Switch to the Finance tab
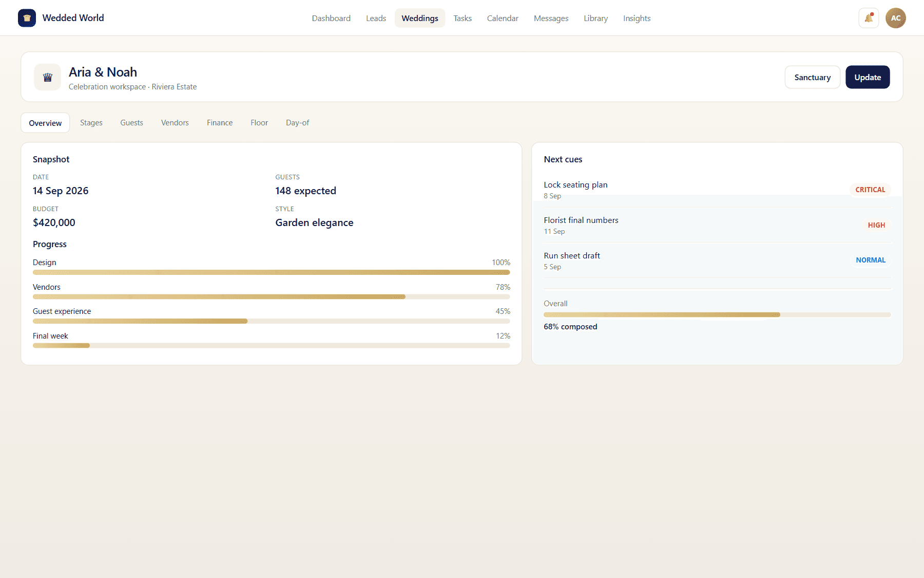Screen dimensions: 924x578 coord(220,123)
